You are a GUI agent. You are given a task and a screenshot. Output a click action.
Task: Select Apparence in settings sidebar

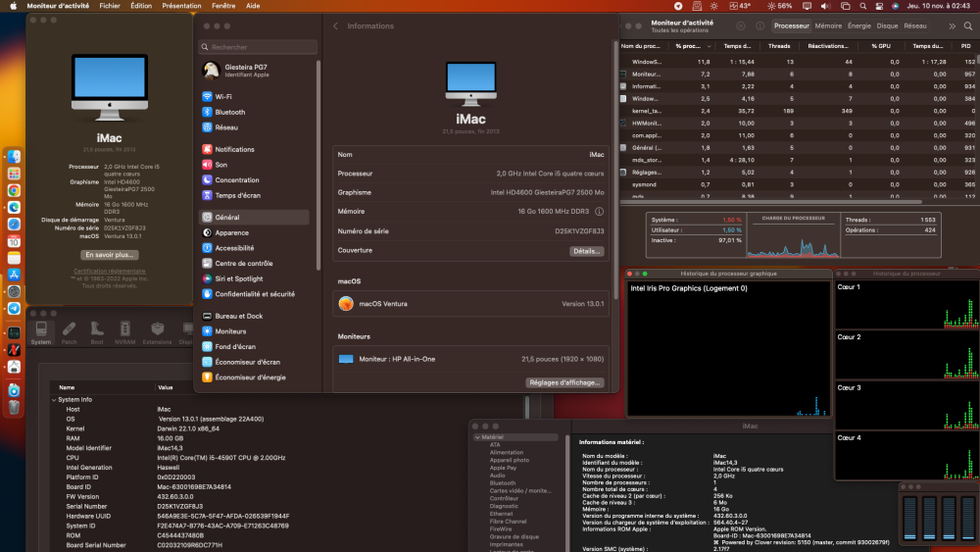click(x=256, y=232)
